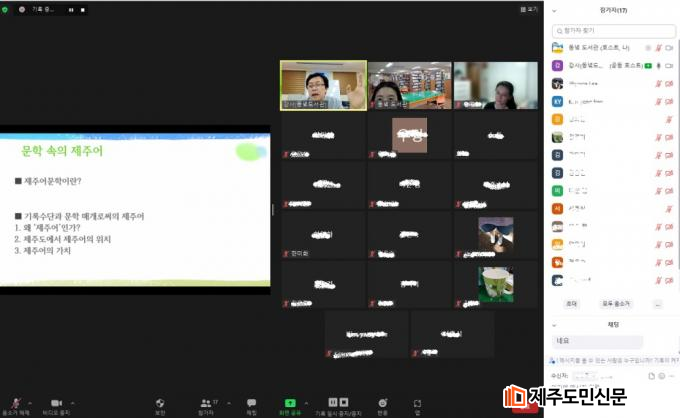Image resolution: width=680 pixels, height=418 pixels.
Task: Click the green Share Screen icon
Action: [x=290, y=402]
